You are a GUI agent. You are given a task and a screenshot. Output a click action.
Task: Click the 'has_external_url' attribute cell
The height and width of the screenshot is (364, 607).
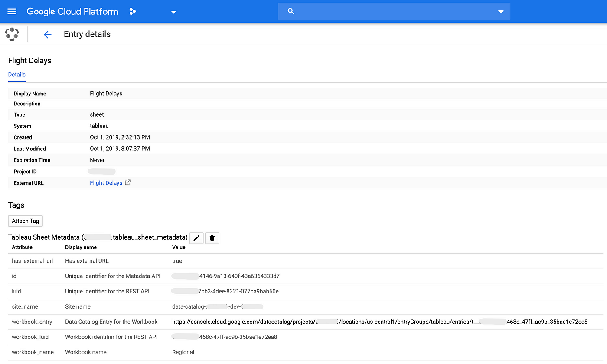33,261
